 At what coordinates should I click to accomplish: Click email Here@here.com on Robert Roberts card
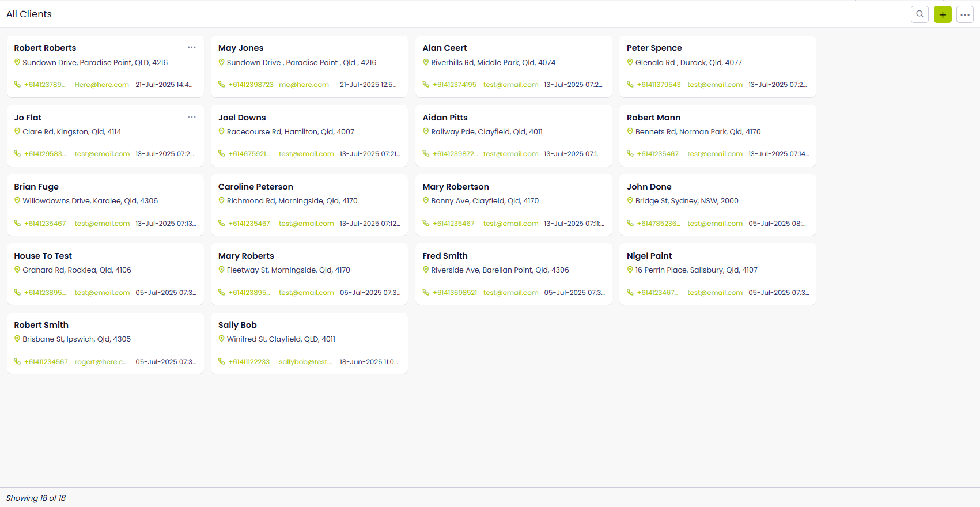[102, 85]
